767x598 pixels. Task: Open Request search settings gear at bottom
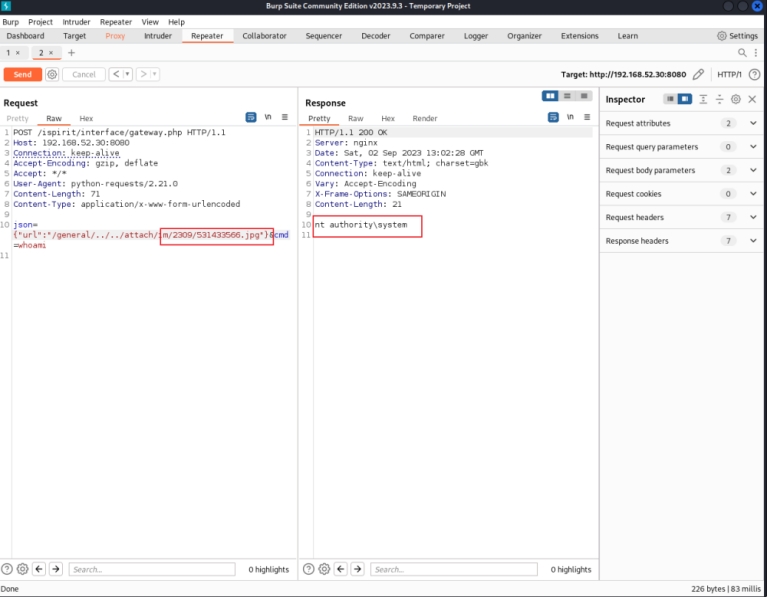(22, 569)
